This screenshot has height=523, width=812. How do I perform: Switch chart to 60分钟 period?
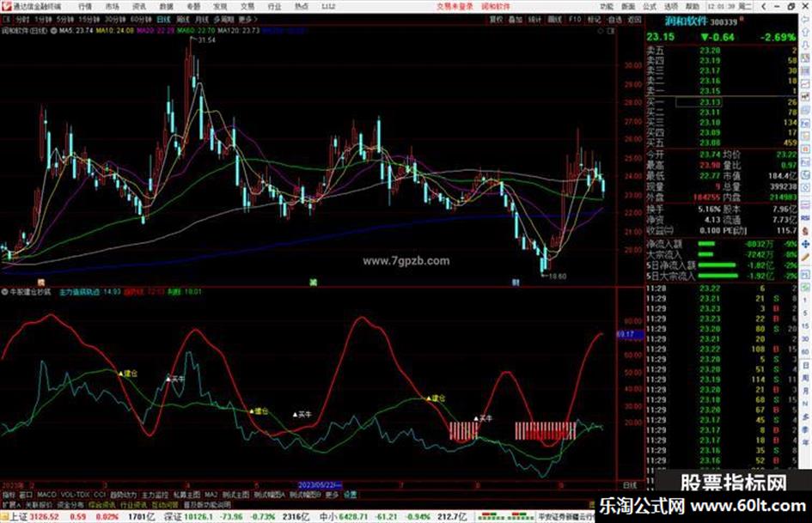point(142,19)
